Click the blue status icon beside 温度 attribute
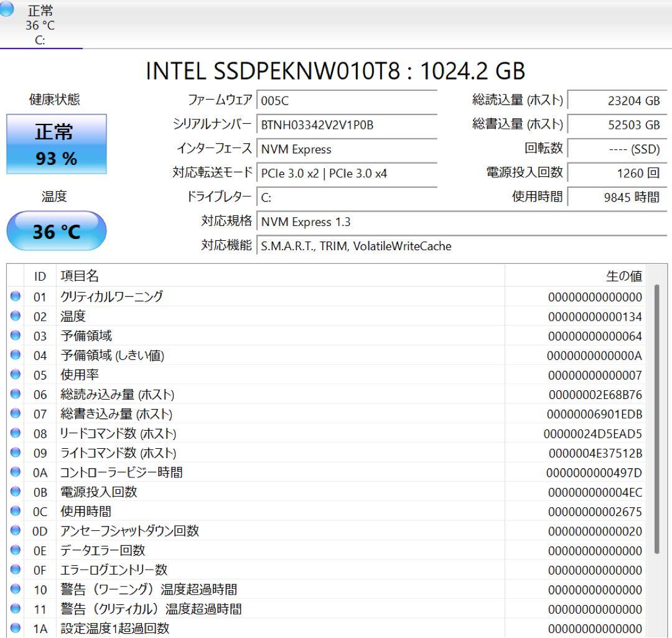Image resolution: width=672 pixels, height=638 pixels. (14, 316)
